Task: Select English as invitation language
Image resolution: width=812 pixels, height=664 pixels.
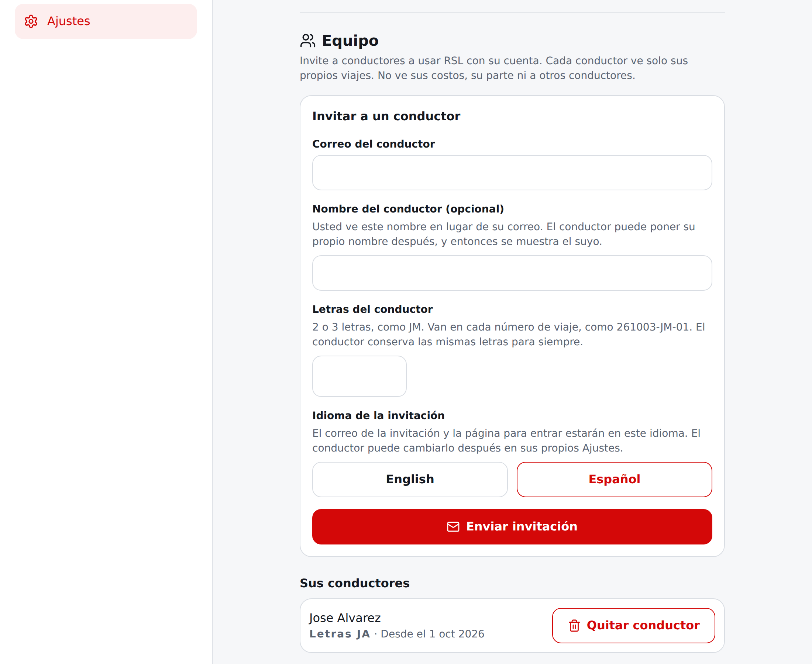Action: [x=410, y=480]
